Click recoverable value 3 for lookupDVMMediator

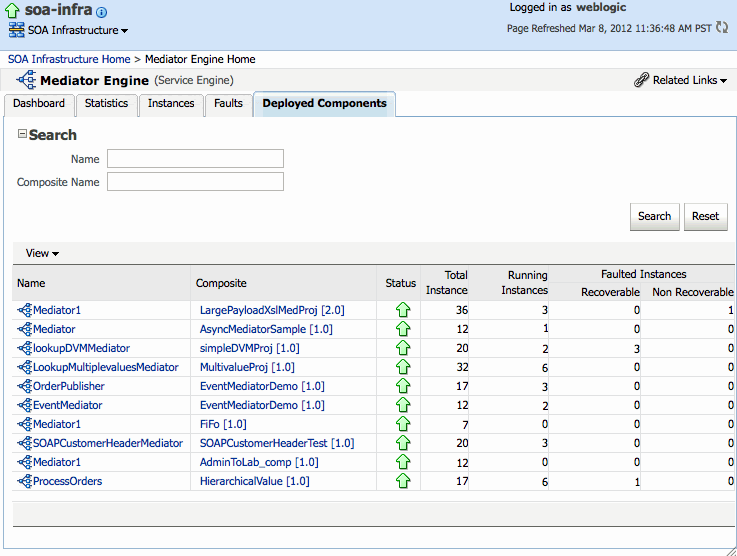point(636,349)
